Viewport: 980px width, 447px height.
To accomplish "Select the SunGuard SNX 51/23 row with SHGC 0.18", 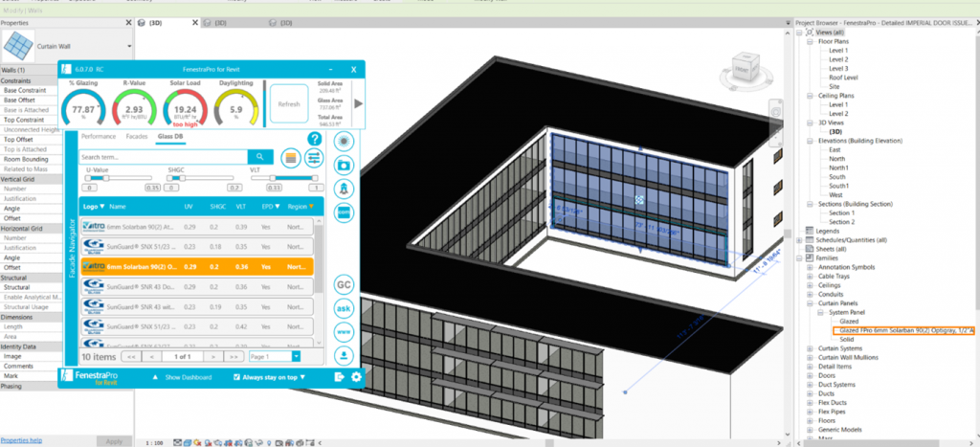I will [x=197, y=246].
